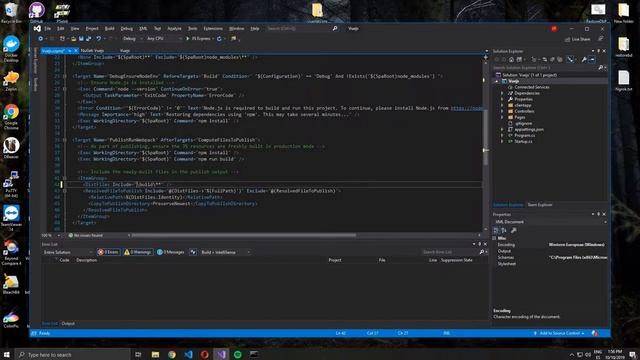The height and width of the screenshot is (360, 640).
Task: Click the horizontal scrollbar of the code editor
Action: click(244, 236)
